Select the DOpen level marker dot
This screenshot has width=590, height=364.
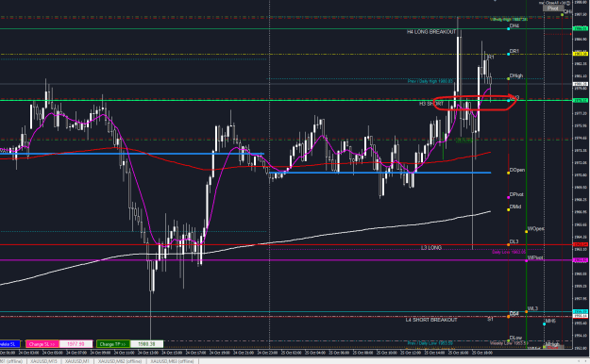point(509,173)
